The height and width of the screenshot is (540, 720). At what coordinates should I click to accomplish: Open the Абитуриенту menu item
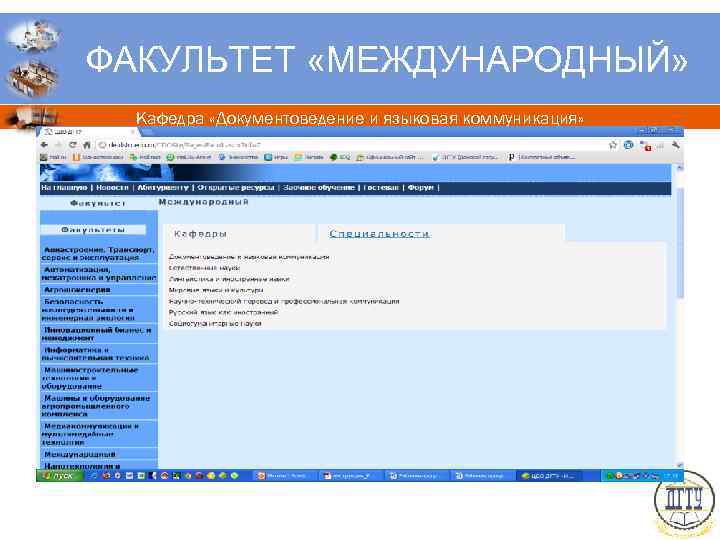click(163, 187)
